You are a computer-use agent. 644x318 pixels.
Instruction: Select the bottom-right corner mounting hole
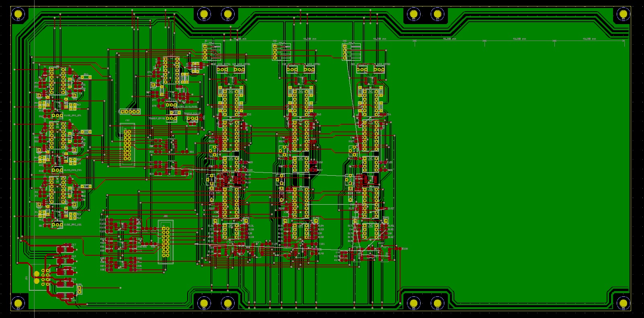623,302
